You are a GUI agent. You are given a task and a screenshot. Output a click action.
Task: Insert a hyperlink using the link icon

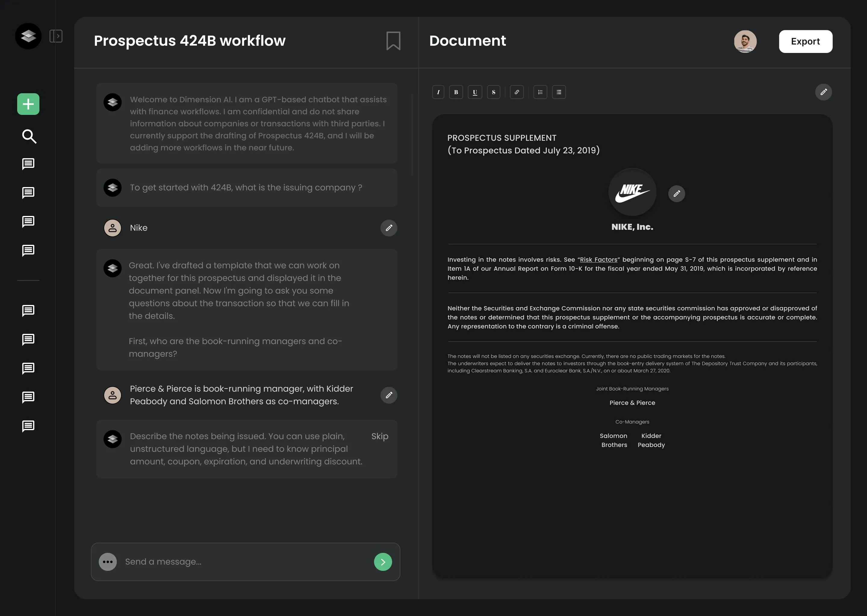click(x=517, y=92)
